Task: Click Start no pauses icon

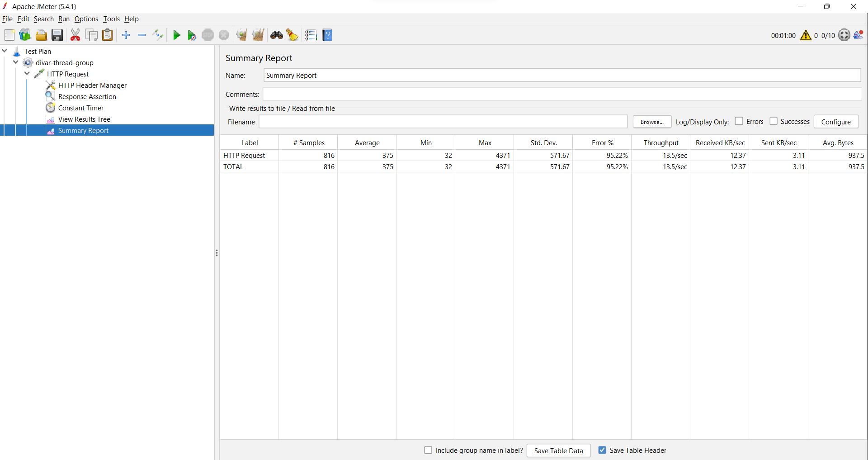Action: pyautogui.click(x=192, y=35)
